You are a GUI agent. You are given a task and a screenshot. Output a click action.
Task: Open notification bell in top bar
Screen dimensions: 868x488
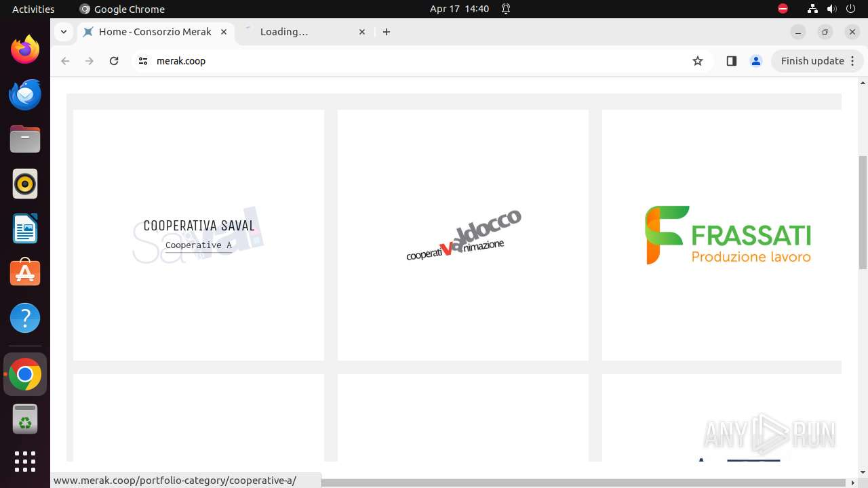point(505,9)
